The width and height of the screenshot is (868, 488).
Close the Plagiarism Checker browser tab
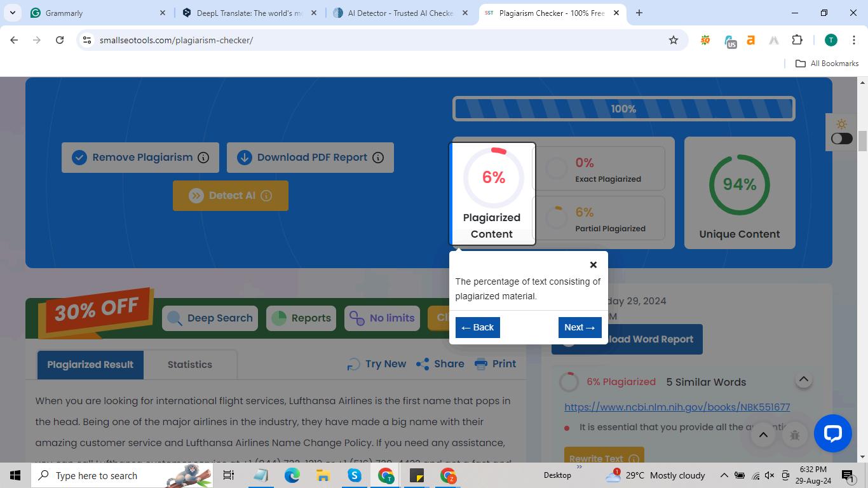(x=616, y=13)
